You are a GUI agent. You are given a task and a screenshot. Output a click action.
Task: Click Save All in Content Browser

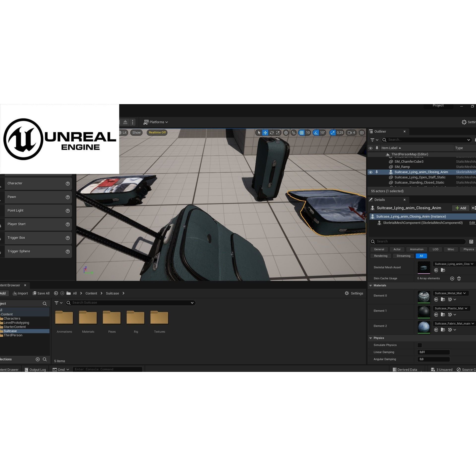click(x=41, y=293)
